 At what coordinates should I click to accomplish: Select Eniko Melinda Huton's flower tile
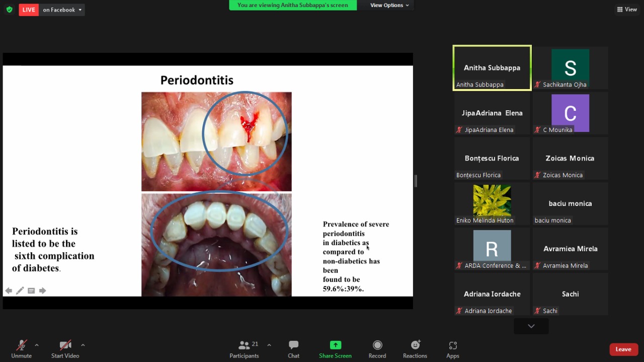(492, 204)
